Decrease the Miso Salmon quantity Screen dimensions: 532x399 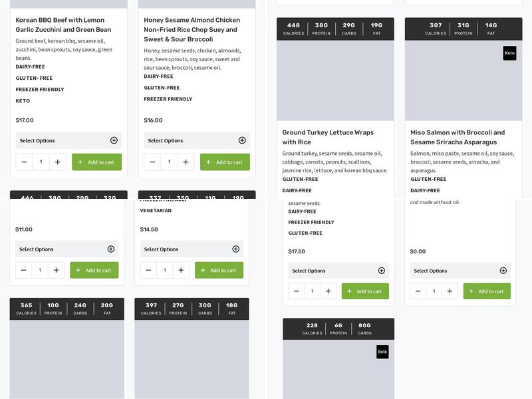418,291
